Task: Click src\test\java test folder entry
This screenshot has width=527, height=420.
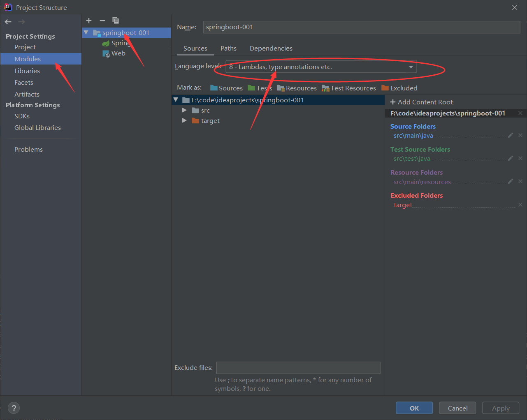Action: tap(412, 159)
